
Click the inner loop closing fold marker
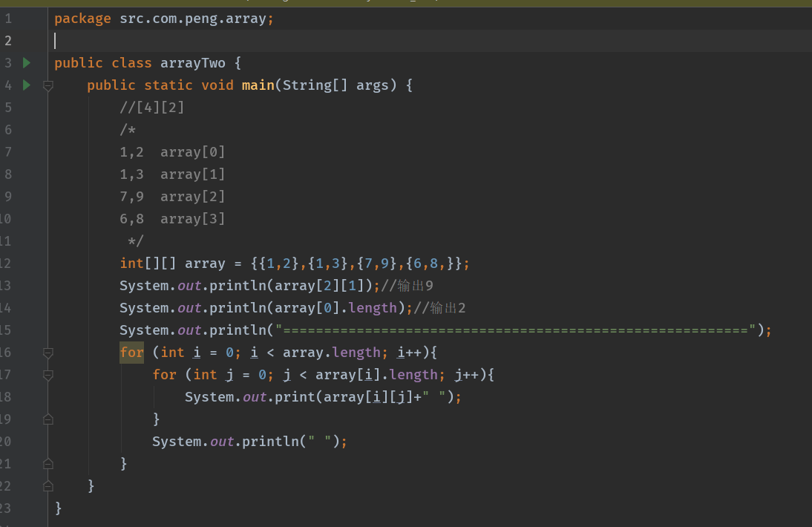pyautogui.click(x=48, y=419)
